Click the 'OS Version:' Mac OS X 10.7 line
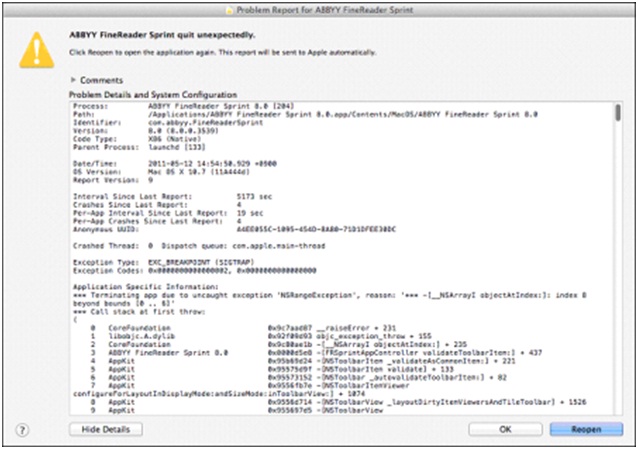The width and height of the screenshot is (638, 449). 161,172
